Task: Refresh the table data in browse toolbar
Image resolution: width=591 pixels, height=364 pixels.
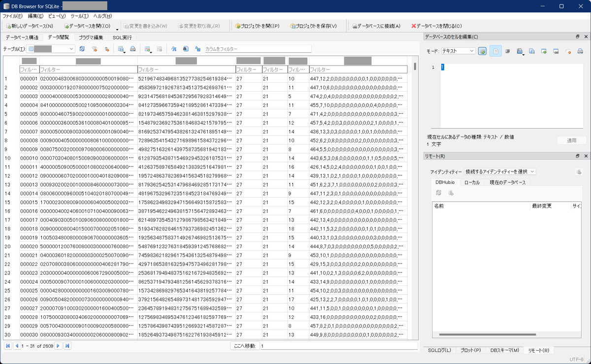Action: tap(82, 49)
